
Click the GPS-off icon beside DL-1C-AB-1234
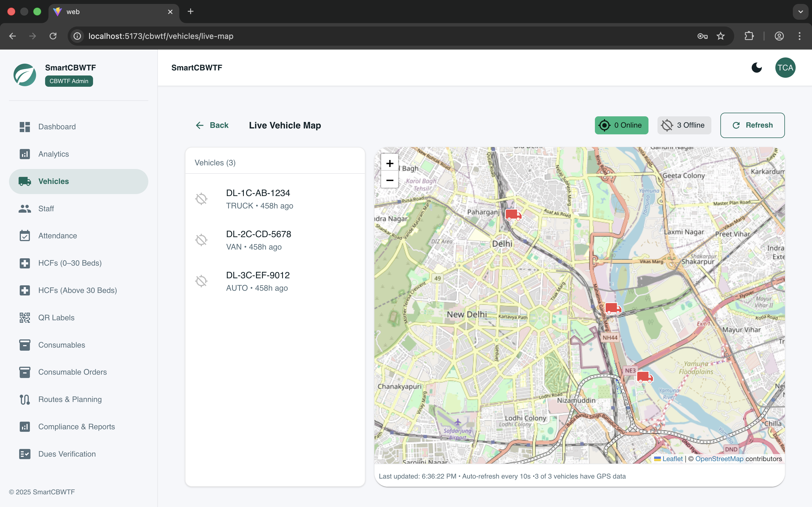(x=201, y=199)
